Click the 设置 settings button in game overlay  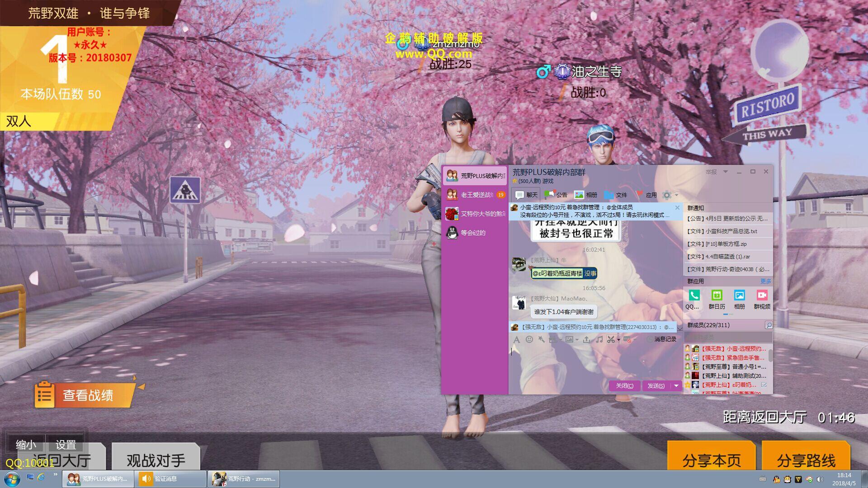[66, 445]
